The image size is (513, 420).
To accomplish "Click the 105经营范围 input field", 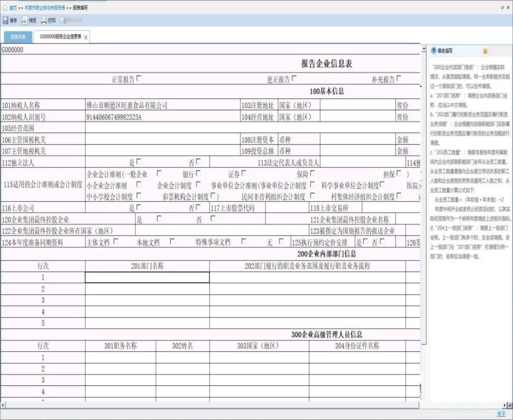I will tap(253, 128).
